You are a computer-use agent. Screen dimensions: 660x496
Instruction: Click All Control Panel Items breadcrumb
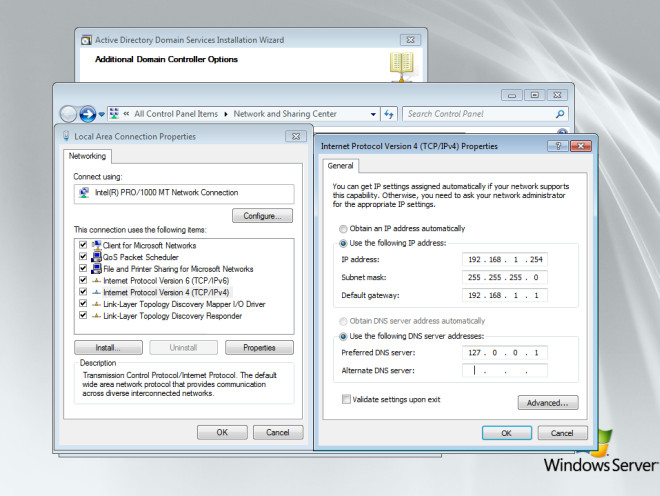tap(176, 114)
